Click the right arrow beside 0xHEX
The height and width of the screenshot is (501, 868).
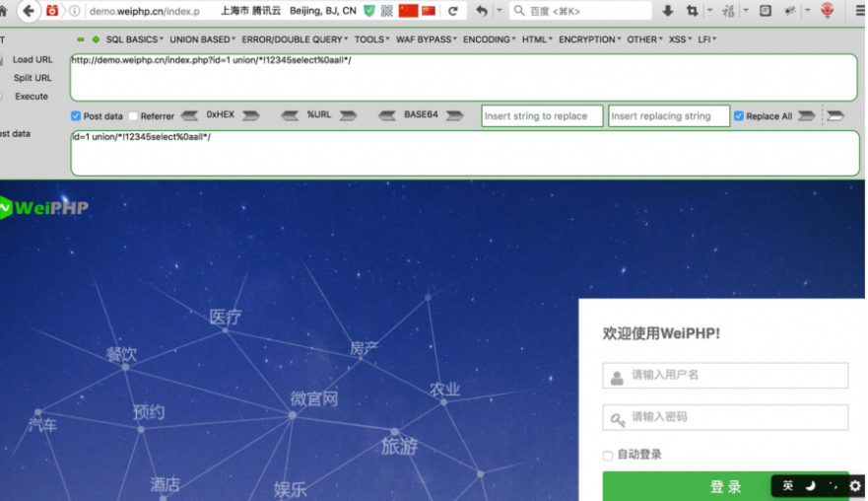point(251,115)
